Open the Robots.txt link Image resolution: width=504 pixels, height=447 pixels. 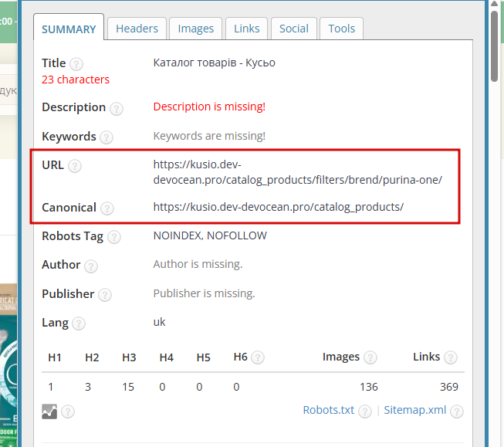[329, 410]
